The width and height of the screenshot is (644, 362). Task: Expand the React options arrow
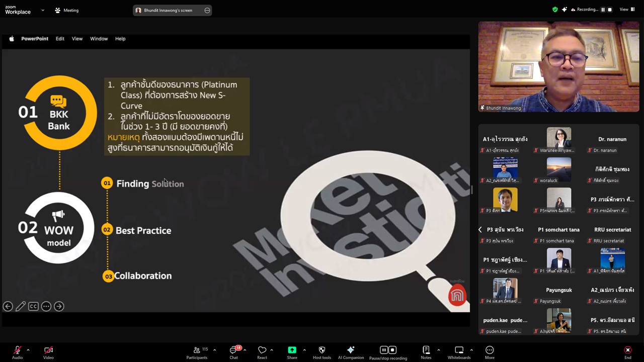click(272, 350)
